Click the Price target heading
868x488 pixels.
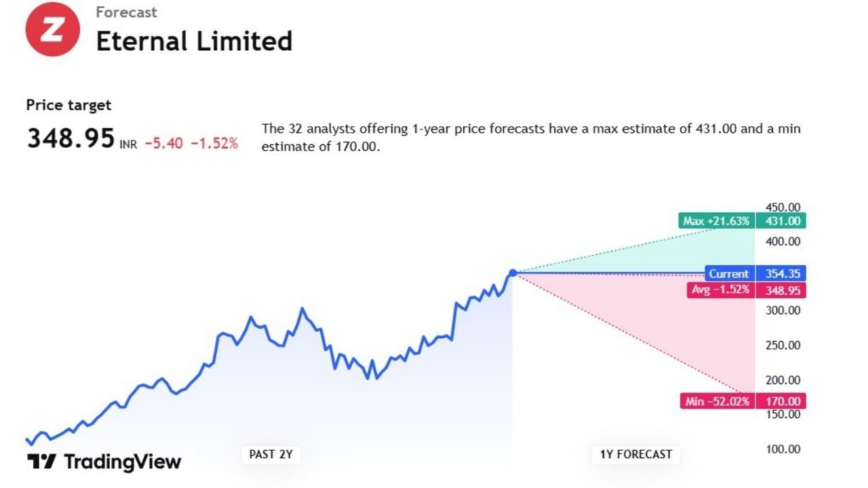(x=68, y=105)
